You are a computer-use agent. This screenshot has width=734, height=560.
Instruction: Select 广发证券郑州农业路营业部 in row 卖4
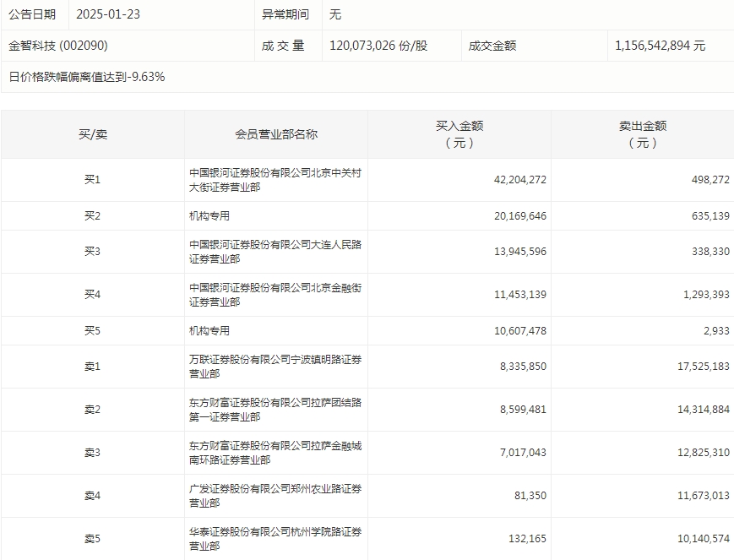[x=275, y=492]
